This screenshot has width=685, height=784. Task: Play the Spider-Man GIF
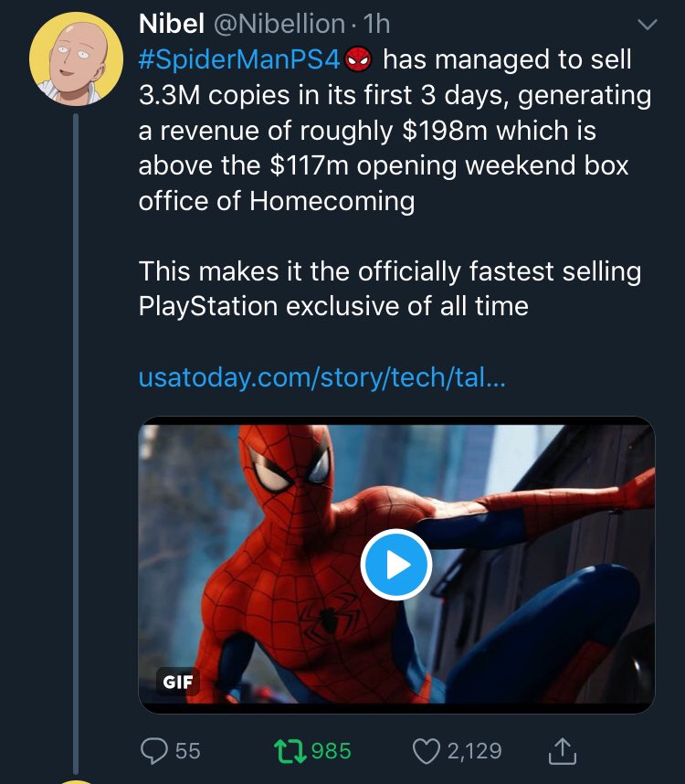coord(395,565)
